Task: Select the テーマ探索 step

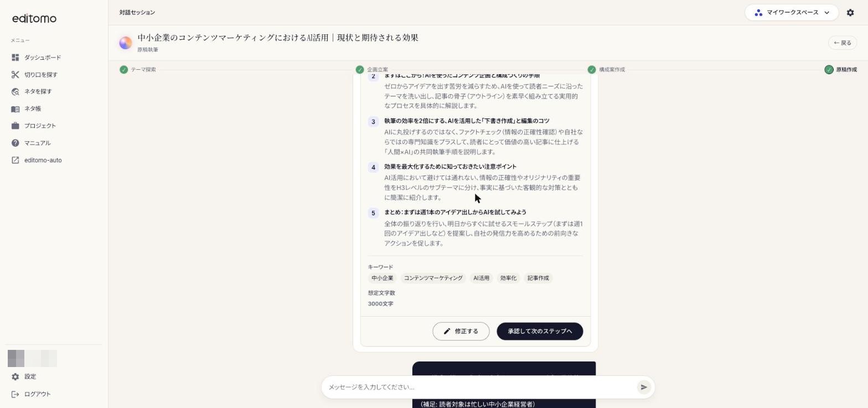Action: pos(138,70)
